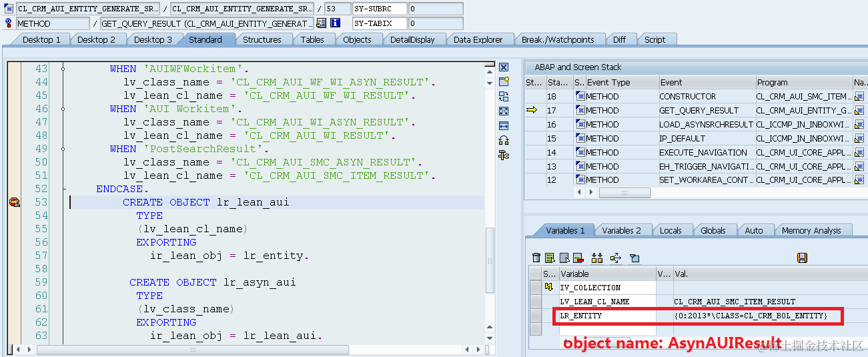Click the method icon in GET_QUERY_RESULT stack row
The width and height of the screenshot is (868, 357).
[579, 111]
